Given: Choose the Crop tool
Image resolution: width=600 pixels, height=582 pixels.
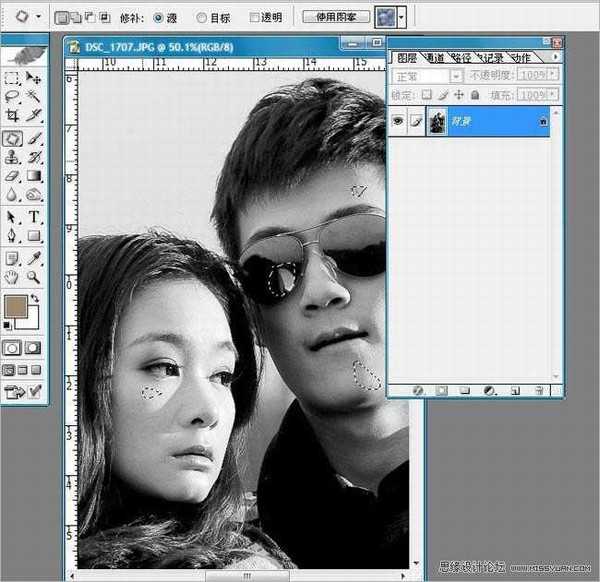Looking at the screenshot, I should point(13,117).
